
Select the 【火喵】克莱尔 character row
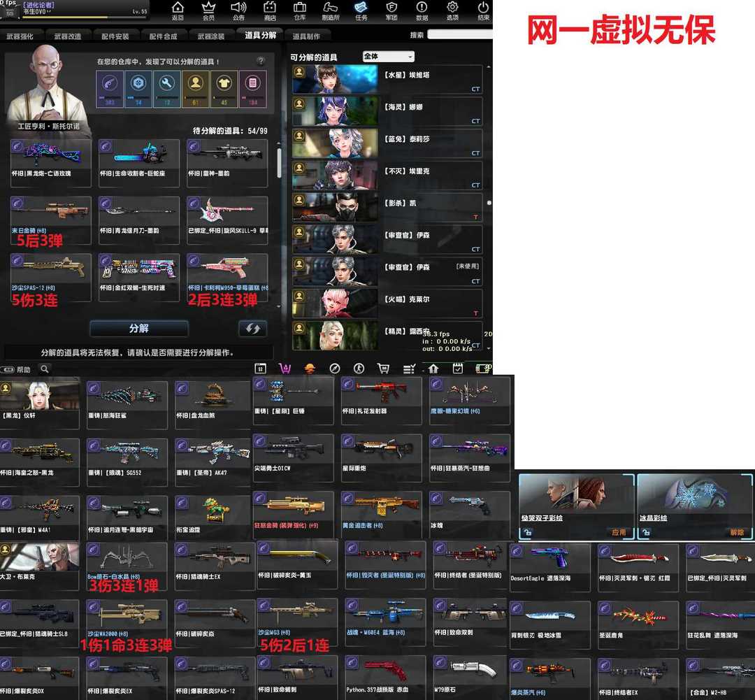point(387,303)
